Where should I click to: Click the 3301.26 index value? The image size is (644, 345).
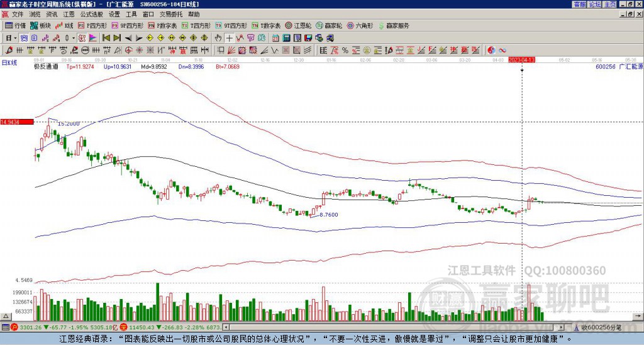(30, 327)
